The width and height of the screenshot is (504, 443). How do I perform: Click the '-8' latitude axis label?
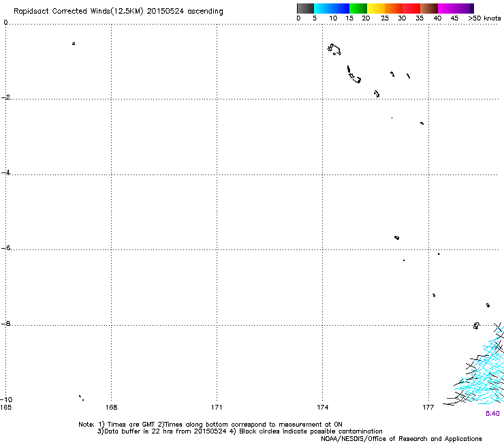5,324
